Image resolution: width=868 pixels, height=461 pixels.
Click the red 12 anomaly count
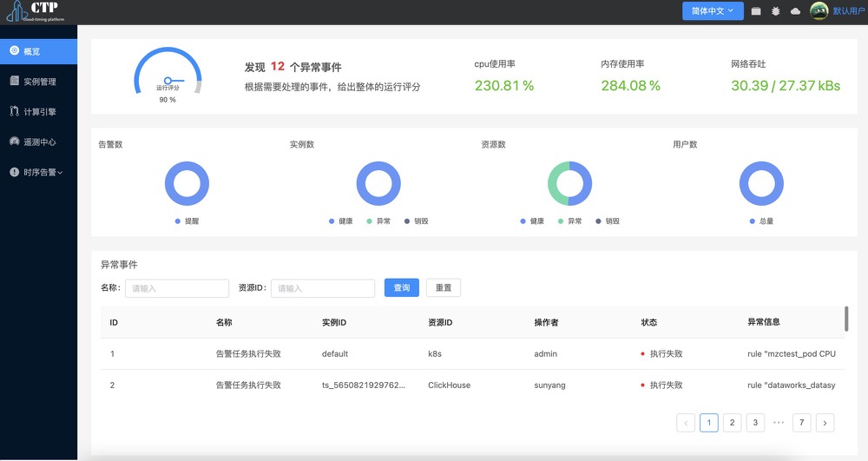278,66
